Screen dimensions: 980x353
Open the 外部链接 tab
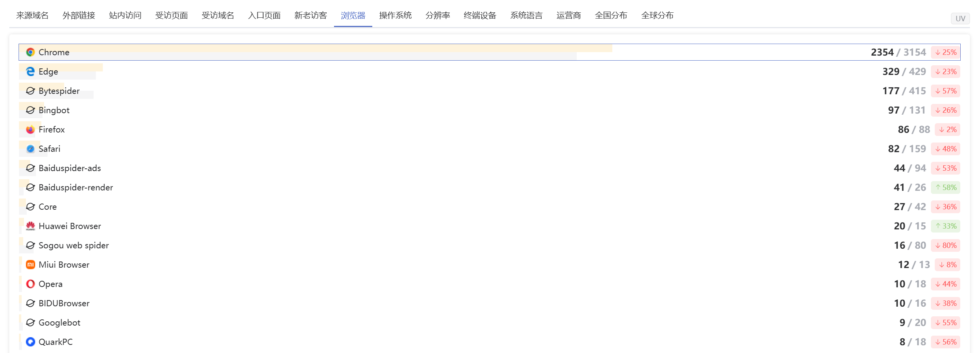tap(79, 15)
